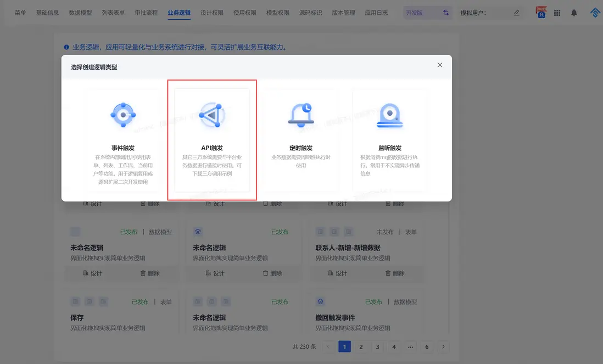Viewport: 603px width, 364px height.
Task: Delete the 联系人-新增-新增数据 logic
Action: coord(395,273)
